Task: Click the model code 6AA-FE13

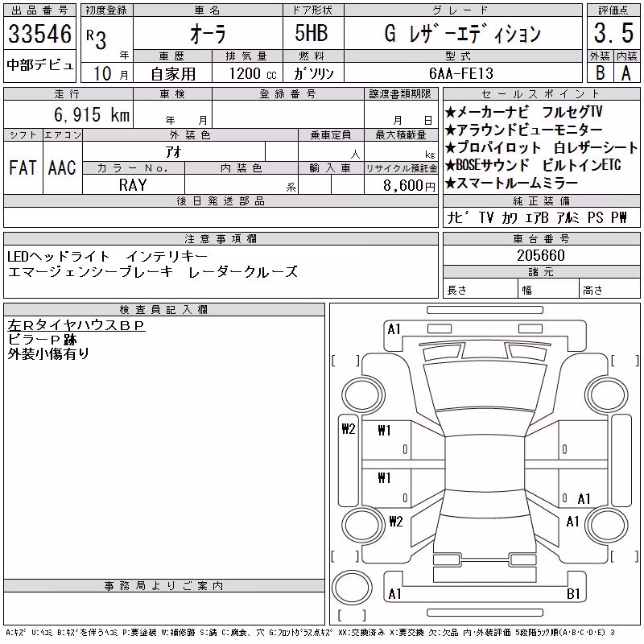Action: click(x=460, y=73)
